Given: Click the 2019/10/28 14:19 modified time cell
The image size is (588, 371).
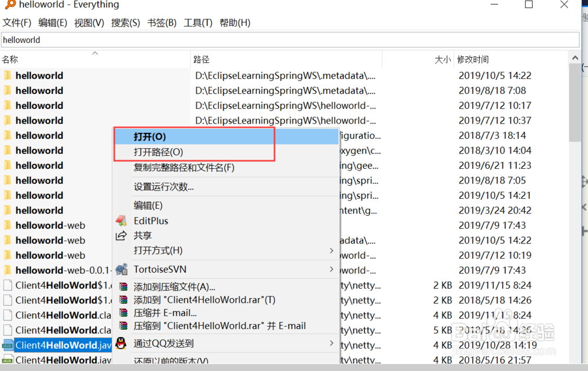Looking at the screenshot, I should point(497,345).
